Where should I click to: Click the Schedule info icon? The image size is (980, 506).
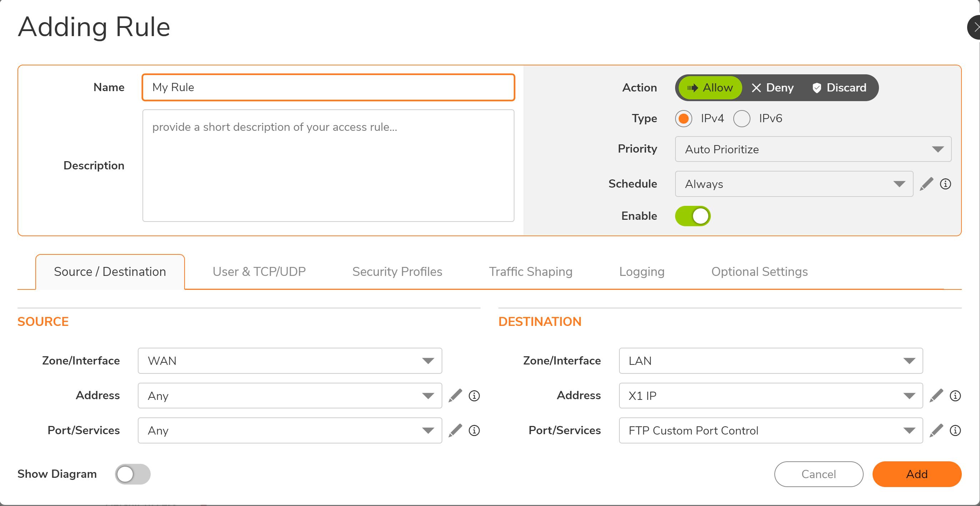(x=945, y=184)
